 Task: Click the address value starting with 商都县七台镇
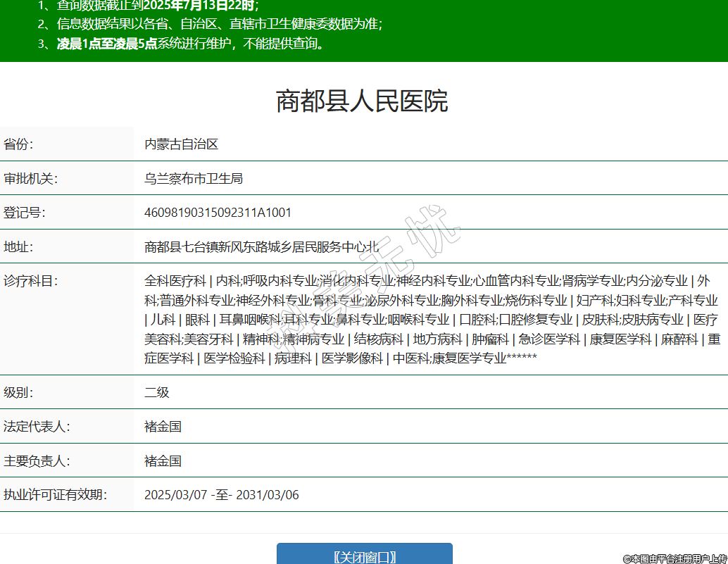[x=261, y=247]
